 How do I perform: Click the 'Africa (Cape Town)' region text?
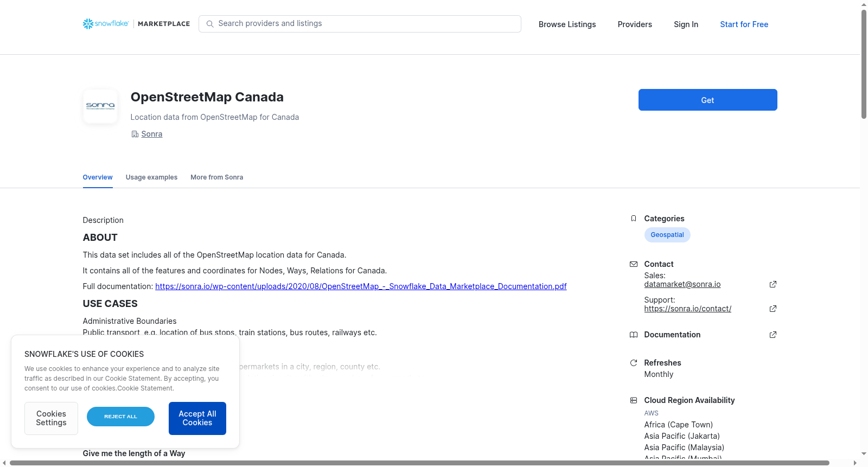pos(678,425)
